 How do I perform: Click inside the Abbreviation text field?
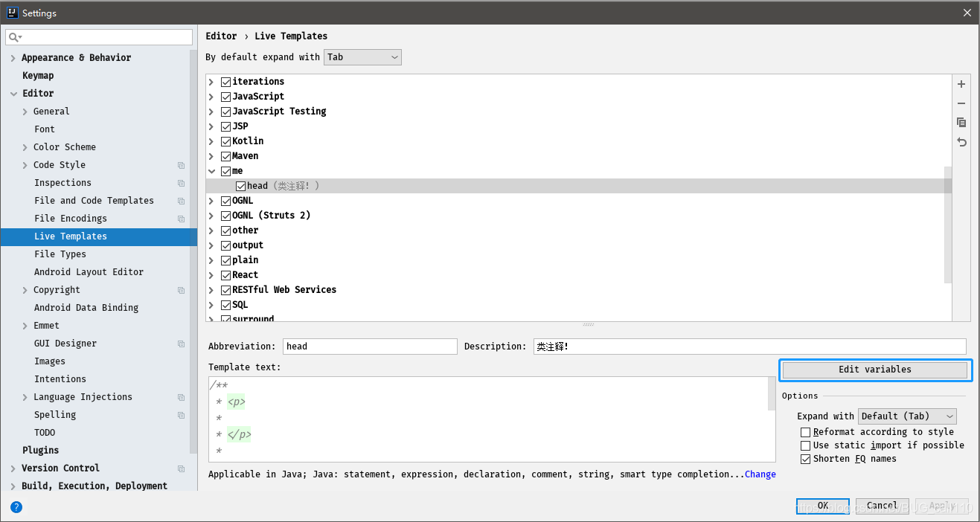[x=370, y=346]
